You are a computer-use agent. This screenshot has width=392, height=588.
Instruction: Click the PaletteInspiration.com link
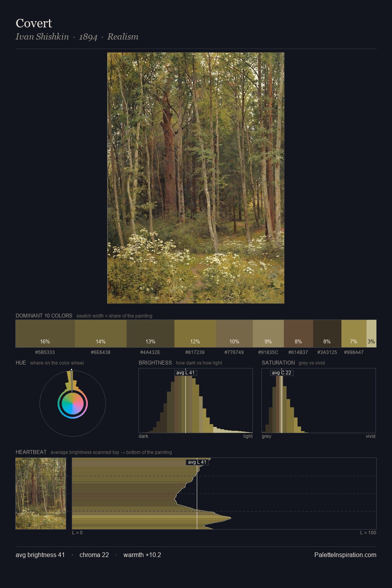tap(345, 555)
